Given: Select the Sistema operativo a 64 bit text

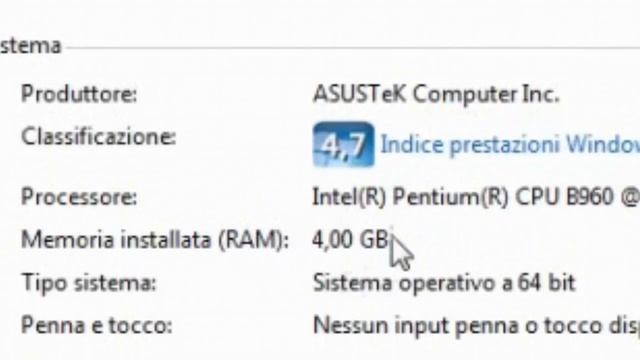Looking at the screenshot, I should click(x=444, y=282).
